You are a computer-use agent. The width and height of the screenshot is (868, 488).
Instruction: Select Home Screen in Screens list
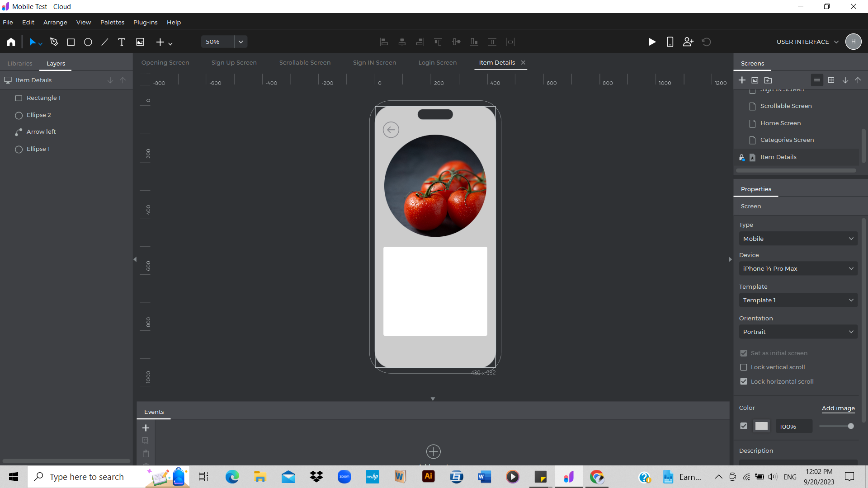click(780, 123)
